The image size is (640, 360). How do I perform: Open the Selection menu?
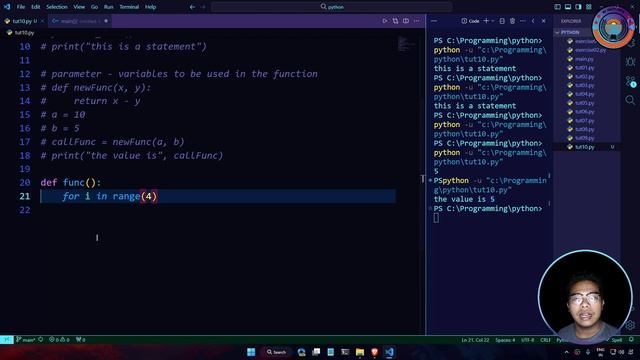57,7
